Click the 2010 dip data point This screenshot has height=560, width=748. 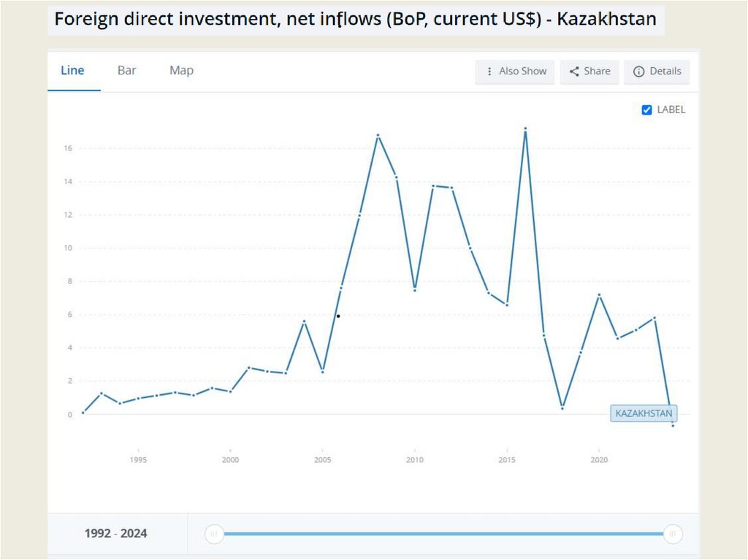415,290
